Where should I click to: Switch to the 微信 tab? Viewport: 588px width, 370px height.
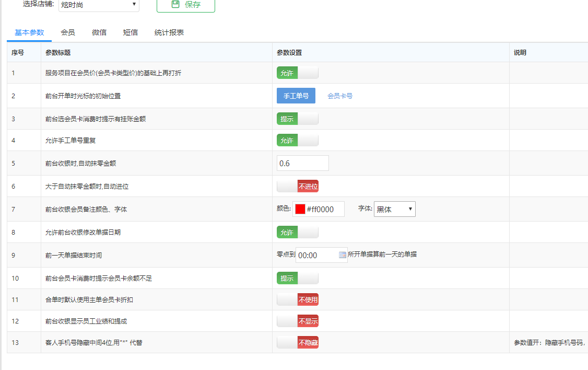[99, 32]
